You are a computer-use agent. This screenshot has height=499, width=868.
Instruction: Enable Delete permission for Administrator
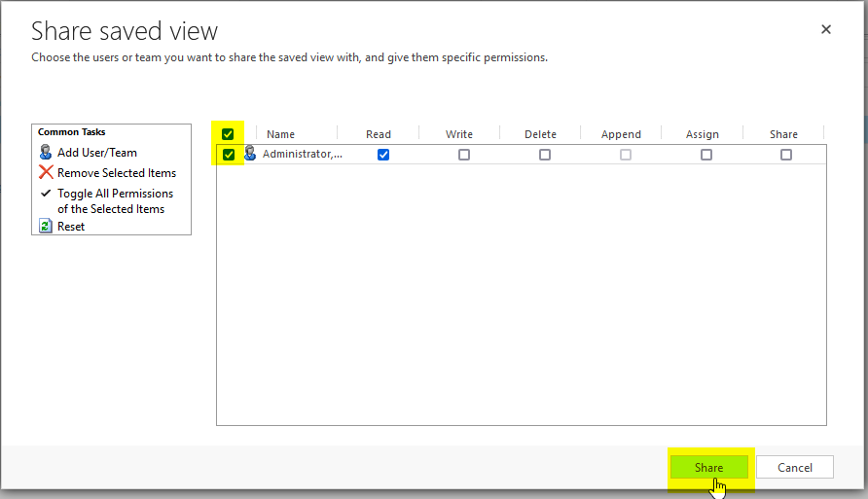coord(545,155)
